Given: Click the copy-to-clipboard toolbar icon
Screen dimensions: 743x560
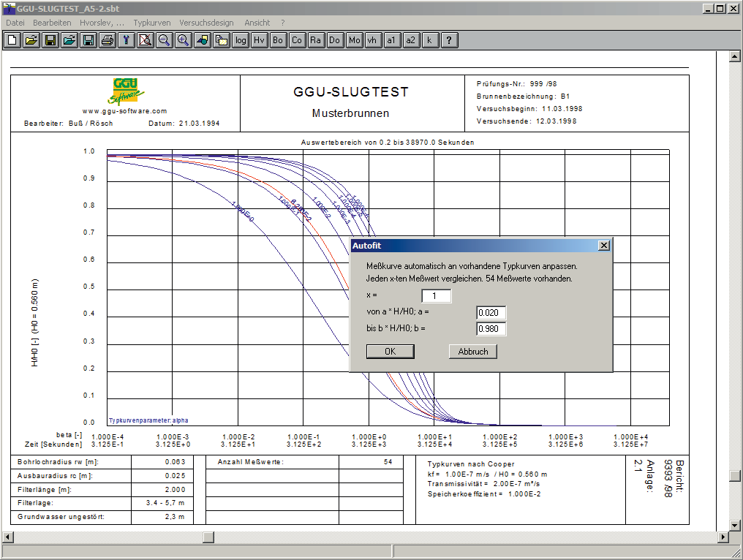Looking at the screenshot, I should tap(222, 40).
